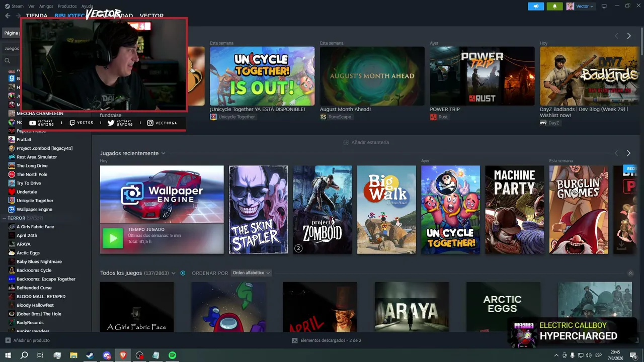Image resolution: width=644 pixels, height=362 pixels.
Task: Click The North Pole icon in the sidebar
Action: click(x=12, y=174)
